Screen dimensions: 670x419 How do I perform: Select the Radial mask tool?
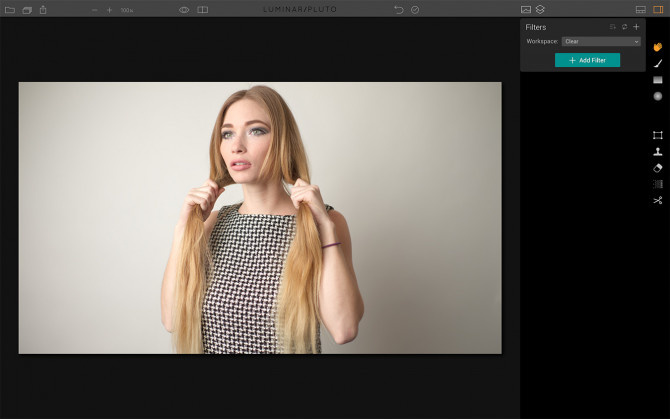(658, 96)
